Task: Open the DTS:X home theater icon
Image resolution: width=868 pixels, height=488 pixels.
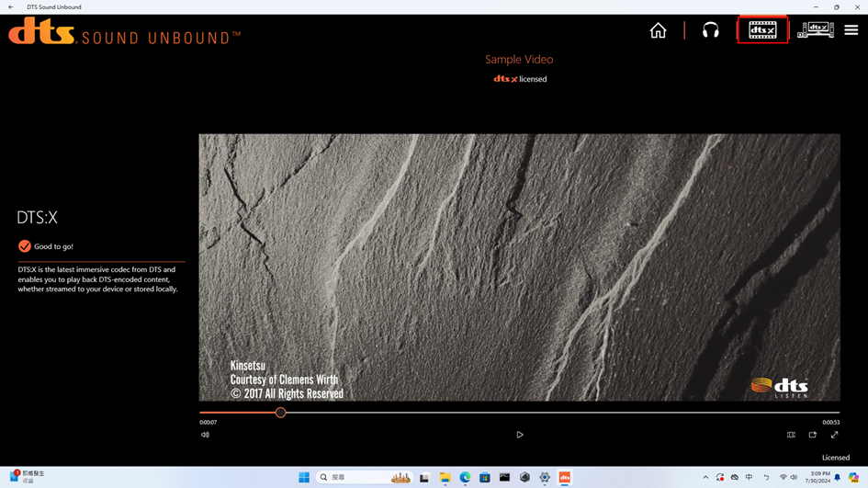Action: 816,30
